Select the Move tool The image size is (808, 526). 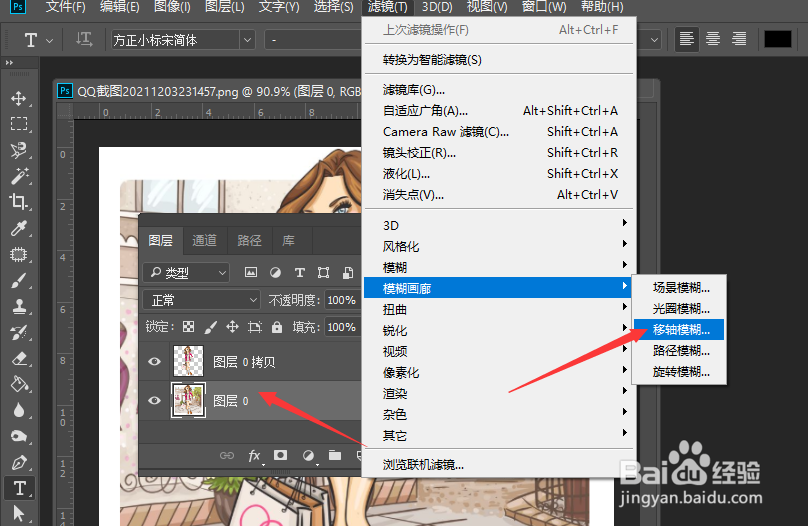(x=19, y=98)
